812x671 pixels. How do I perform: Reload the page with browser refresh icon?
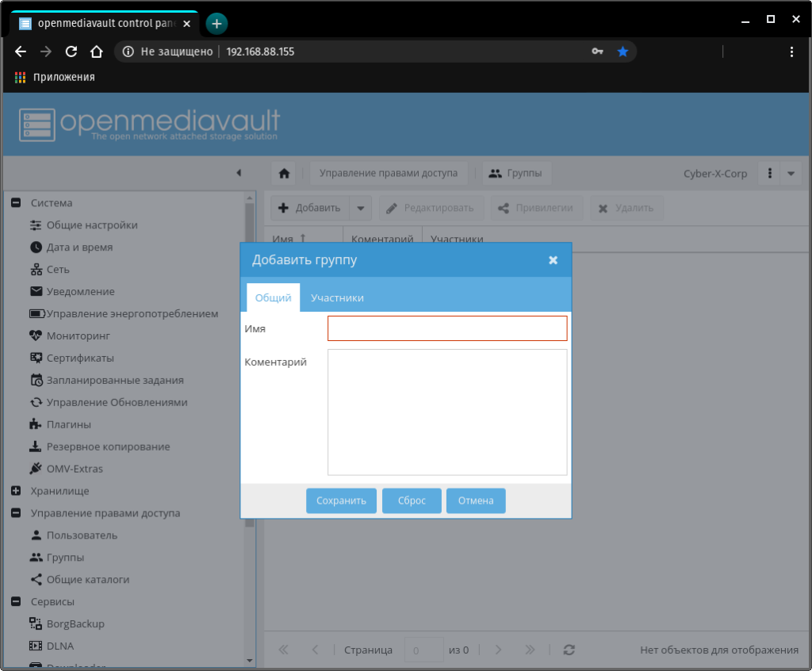click(x=71, y=52)
